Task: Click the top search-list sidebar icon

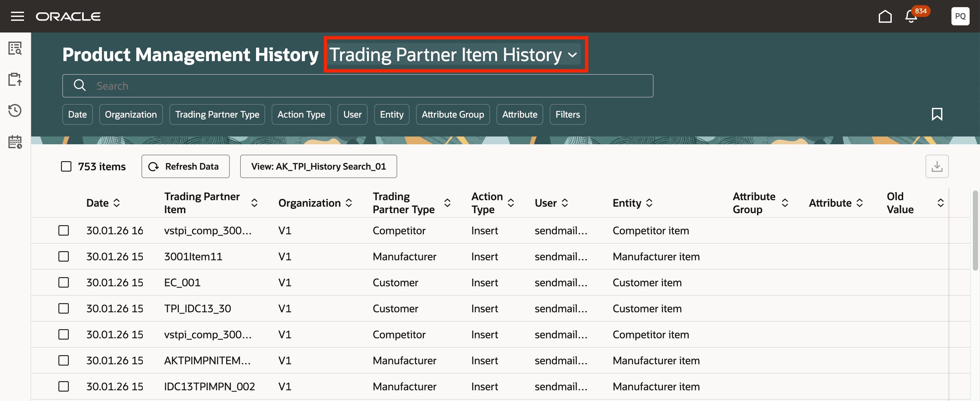Action: tap(15, 48)
